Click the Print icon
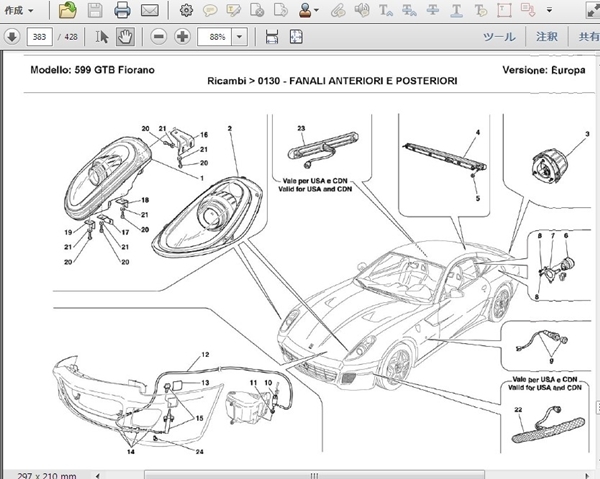 (x=122, y=10)
